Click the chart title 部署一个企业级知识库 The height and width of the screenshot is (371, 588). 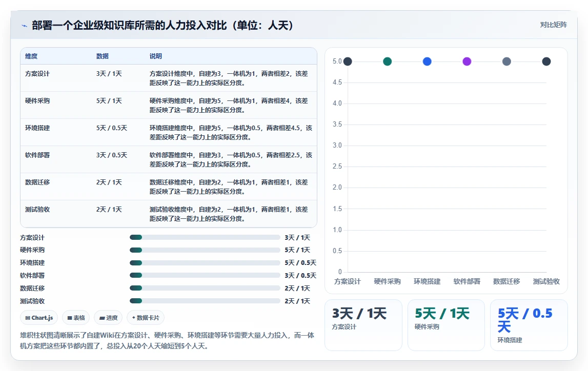163,26
